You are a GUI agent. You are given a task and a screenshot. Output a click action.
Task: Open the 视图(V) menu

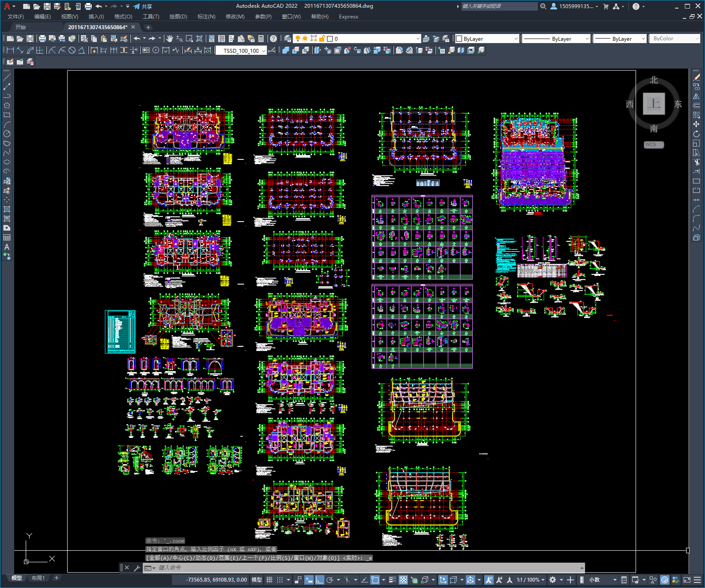pyautogui.click(x=69, y=17)
